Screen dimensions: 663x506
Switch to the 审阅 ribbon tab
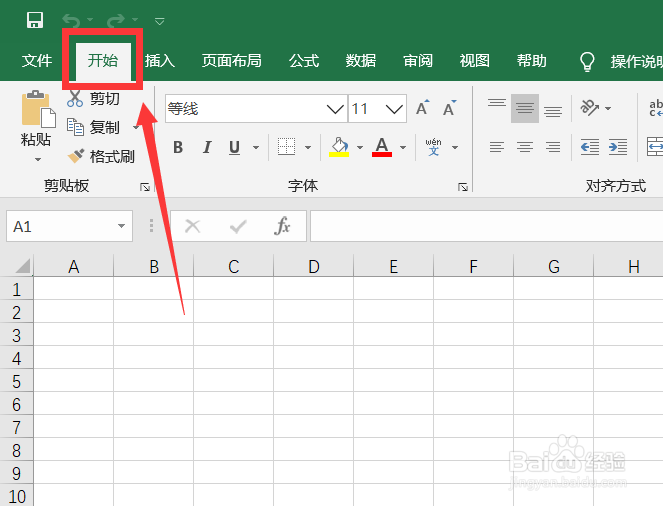(418, 61)
